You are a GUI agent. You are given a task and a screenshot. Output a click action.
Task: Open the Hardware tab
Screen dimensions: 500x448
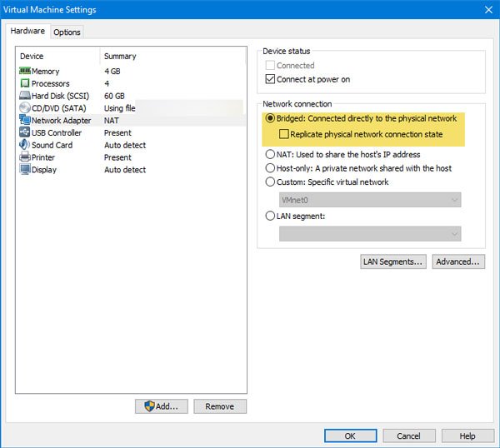click(x=27, y=31)
